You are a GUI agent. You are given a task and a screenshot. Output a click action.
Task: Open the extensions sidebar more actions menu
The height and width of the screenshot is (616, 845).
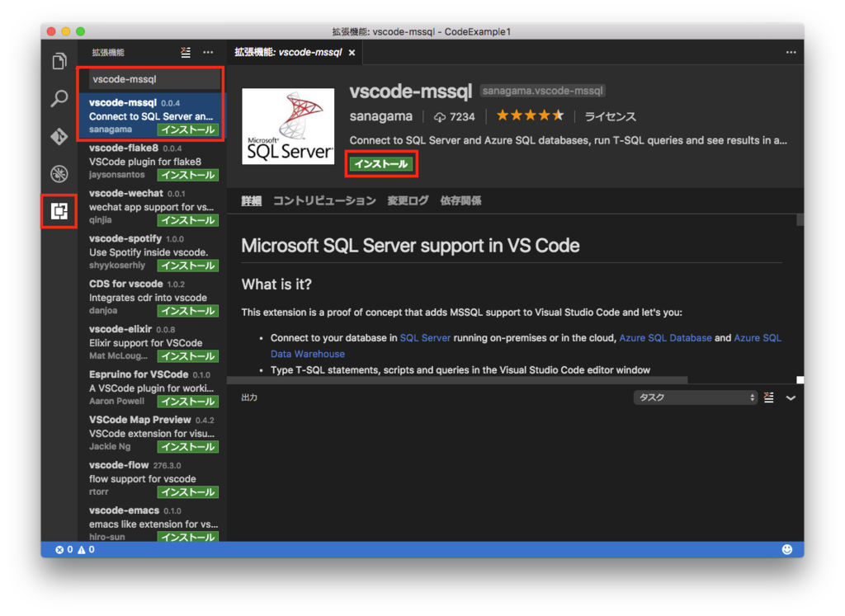[208, 52]
